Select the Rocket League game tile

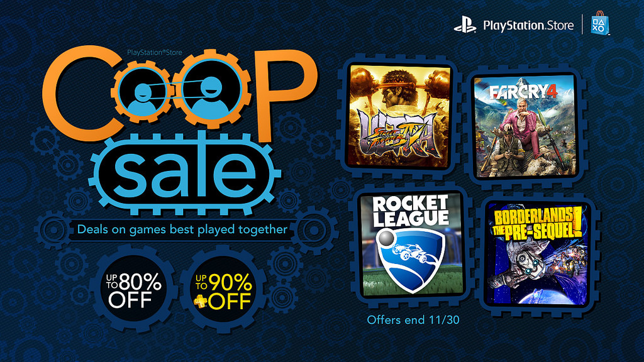pyautogui.click(x=411, y=245)
